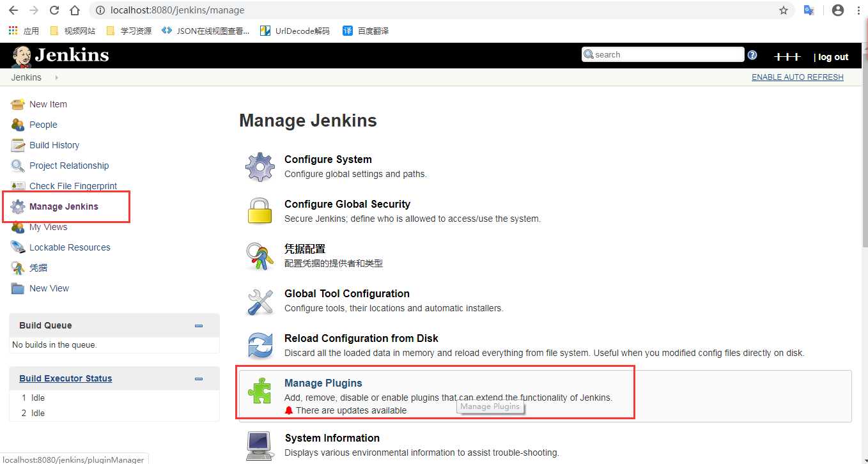Click the Jenkins search field
This screenshot has width=868, height=464.
click(663, 54)
